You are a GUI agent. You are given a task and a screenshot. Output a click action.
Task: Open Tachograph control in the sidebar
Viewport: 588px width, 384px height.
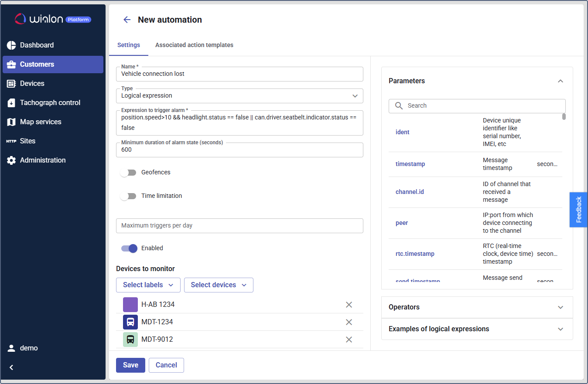tap(50, 103)
